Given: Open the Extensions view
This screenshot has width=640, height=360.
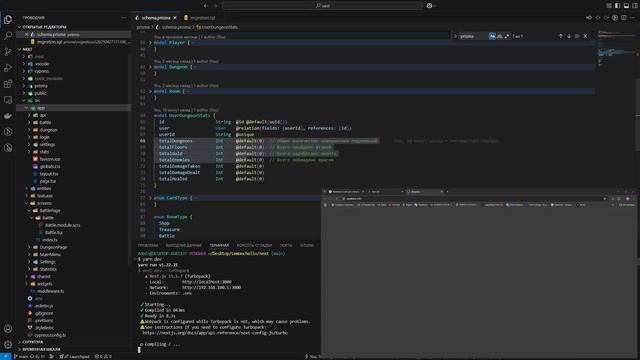Looking at the screenshot, I should click(8, 84).
